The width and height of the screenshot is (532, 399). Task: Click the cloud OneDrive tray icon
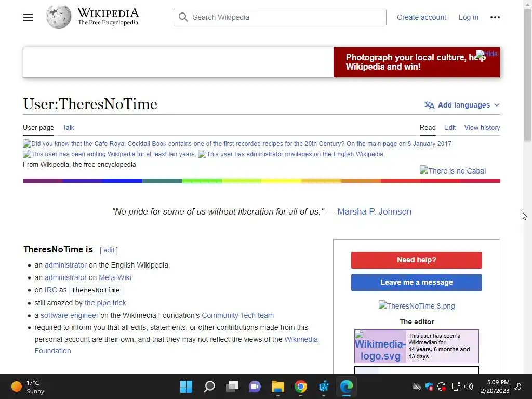pos(417,387)
